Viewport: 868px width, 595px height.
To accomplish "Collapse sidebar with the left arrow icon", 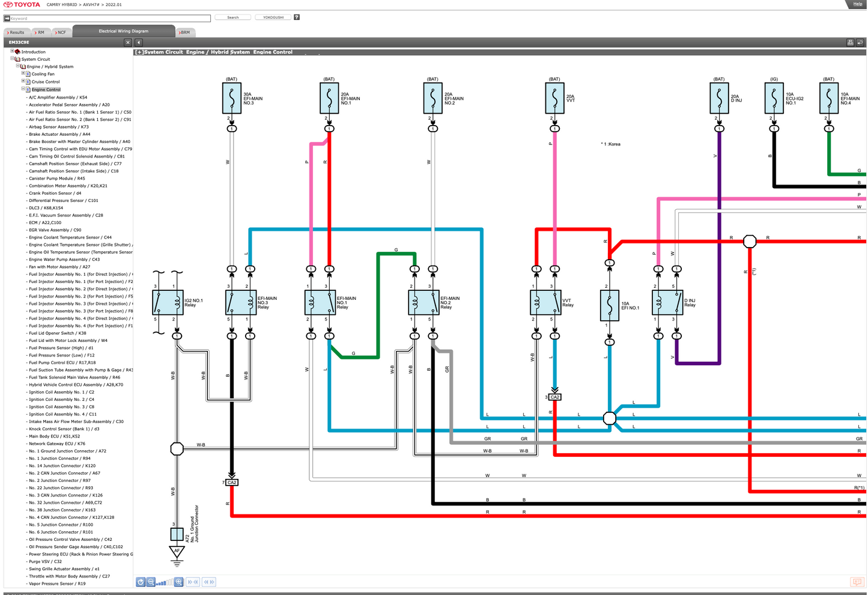I will click(x=139, y=43).
